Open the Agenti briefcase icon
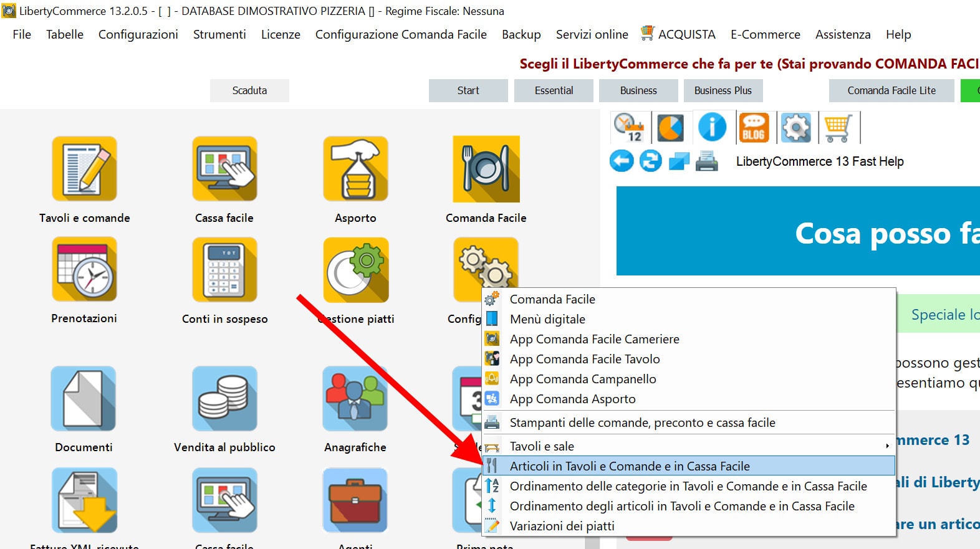The image size is (980, 549). tap(355, 500)
